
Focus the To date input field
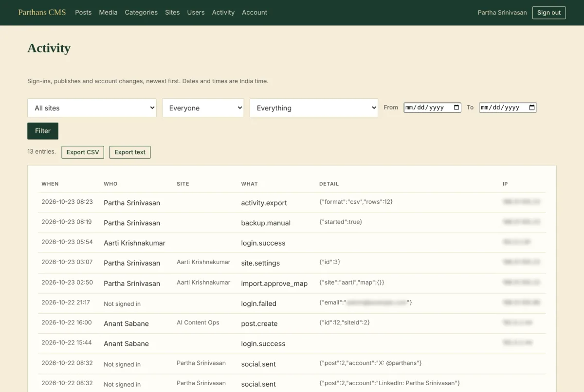point(508,107)
